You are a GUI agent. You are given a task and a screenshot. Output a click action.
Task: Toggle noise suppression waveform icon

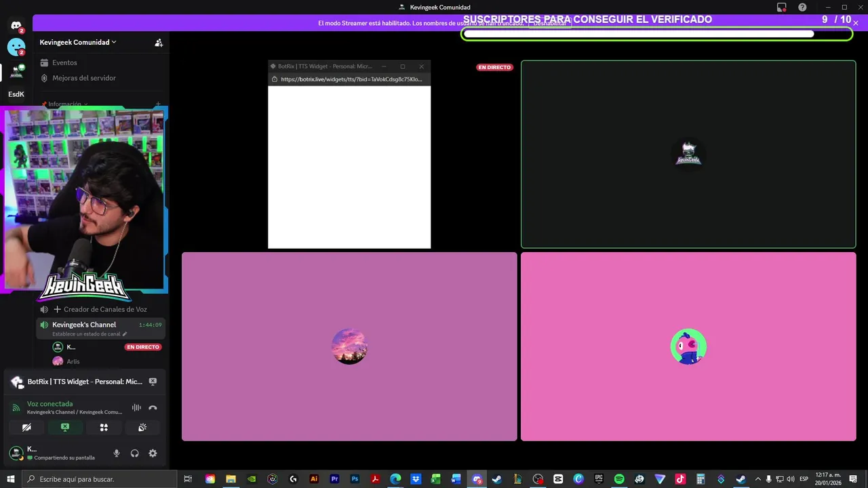click(136, 407)
